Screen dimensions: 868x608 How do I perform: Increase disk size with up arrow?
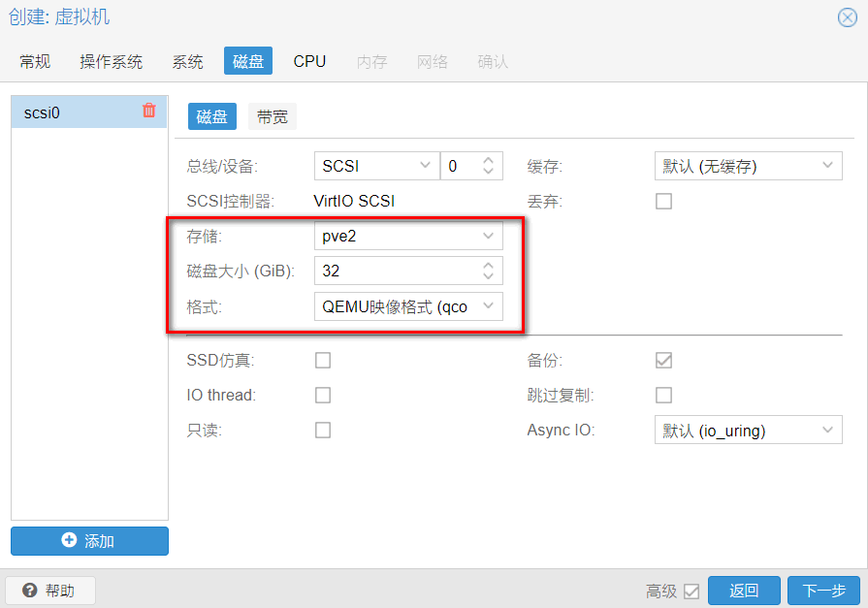point(488,266)
